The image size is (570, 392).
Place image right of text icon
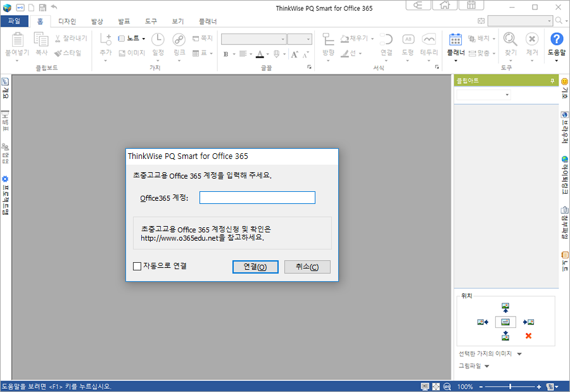[x=528, y=322]
